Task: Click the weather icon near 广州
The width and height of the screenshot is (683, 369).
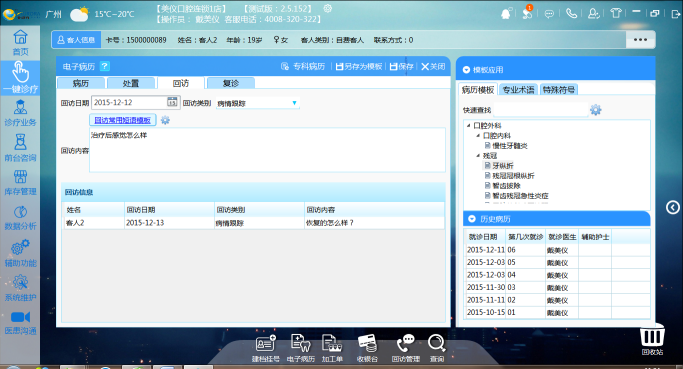Action: coord(79,14)
